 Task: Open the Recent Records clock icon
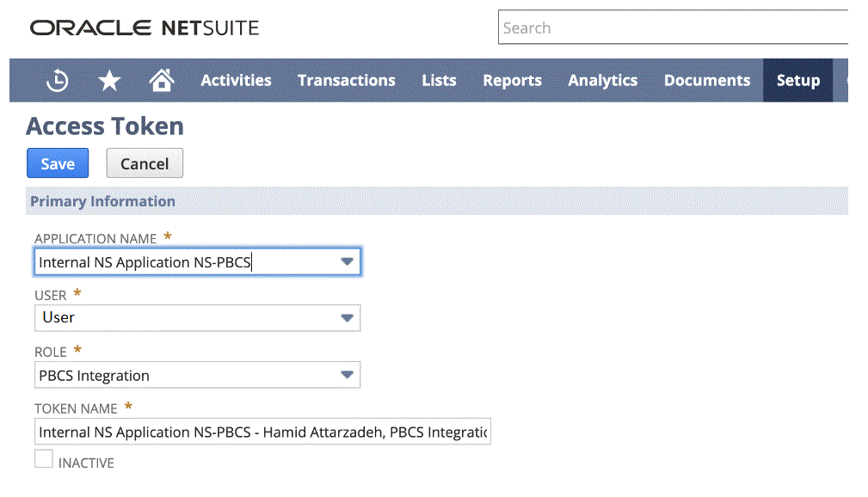coord(57,80)
